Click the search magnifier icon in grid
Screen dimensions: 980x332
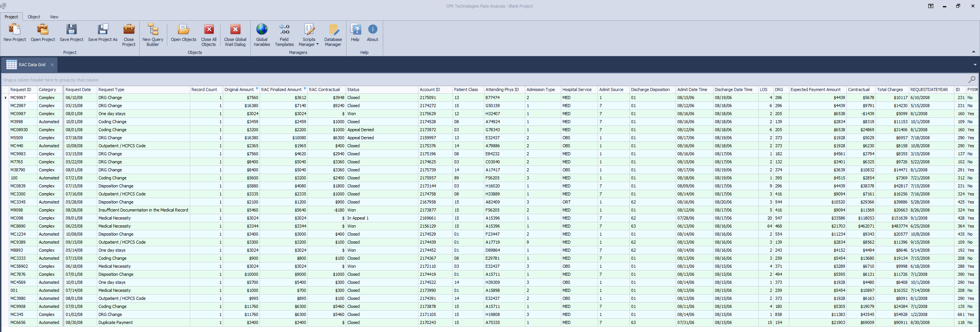972,80
